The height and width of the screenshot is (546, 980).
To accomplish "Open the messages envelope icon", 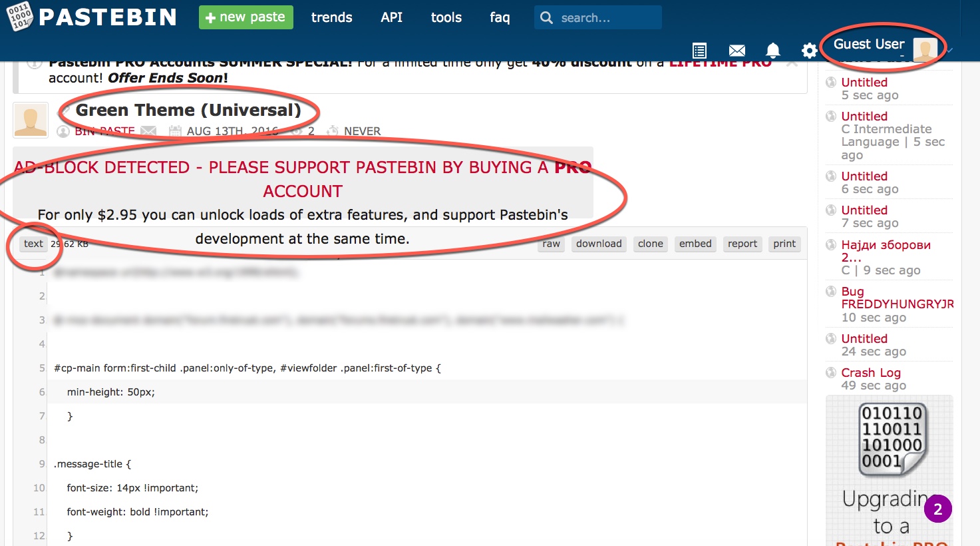I will point(736,51).
